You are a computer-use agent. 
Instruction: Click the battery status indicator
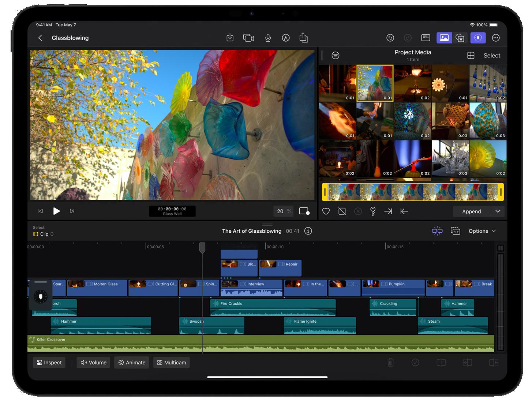[x=494, y=25]
